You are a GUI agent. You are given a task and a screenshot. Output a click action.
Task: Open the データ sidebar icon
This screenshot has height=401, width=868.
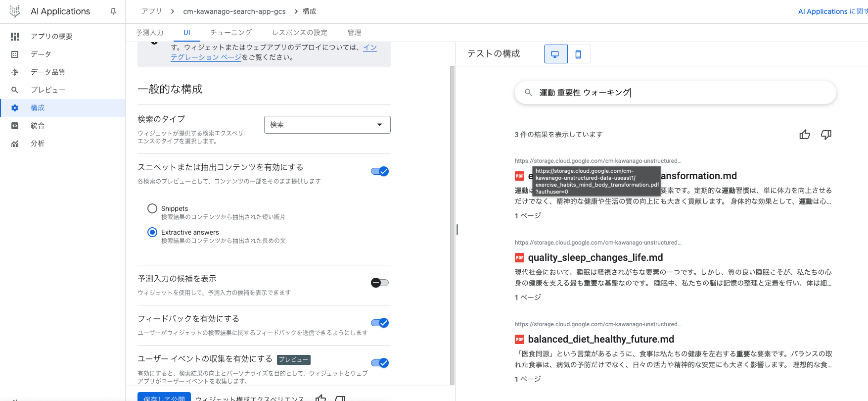click(15, 54)
